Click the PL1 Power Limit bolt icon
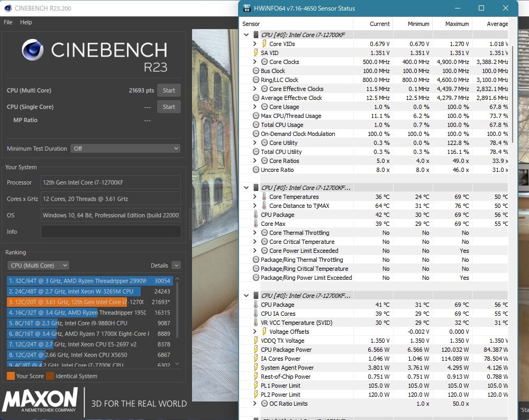529x420 pixels. tap(256, 386)
